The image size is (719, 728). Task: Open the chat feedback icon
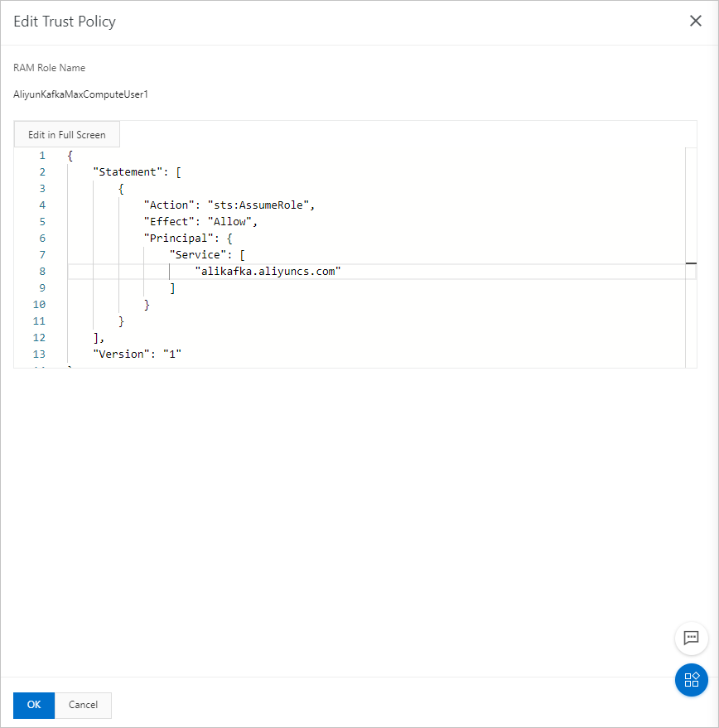691,638
